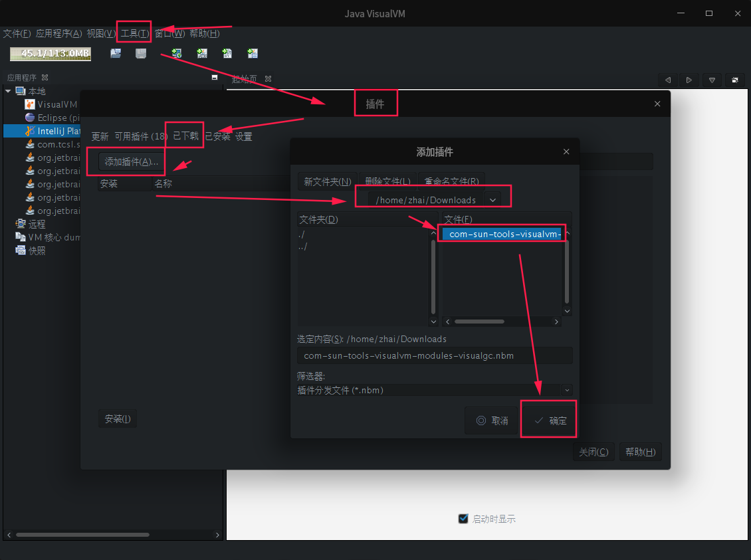Click 确定 button in file dialog
This screenshot has width=751, height=560.
click(550, 420)
